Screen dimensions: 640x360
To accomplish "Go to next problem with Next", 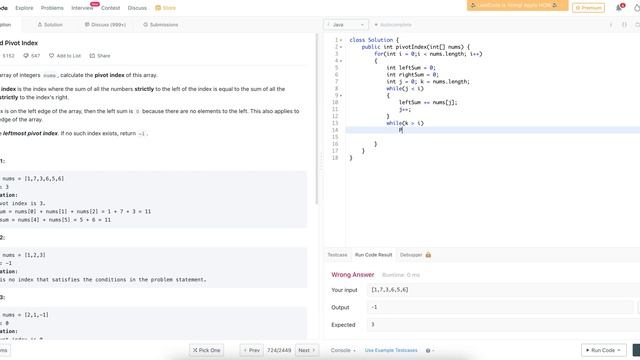I will 307,350.
